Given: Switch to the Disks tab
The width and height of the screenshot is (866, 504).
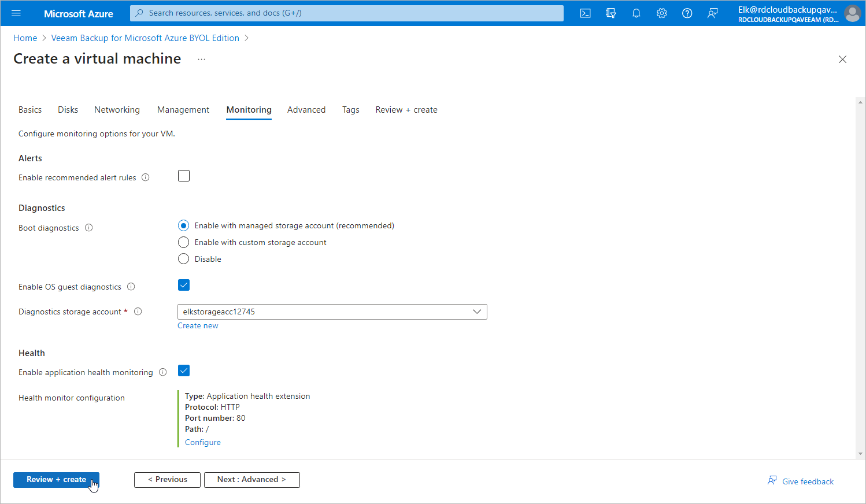Looking at the screenshot, I should [x=68, y=110].
